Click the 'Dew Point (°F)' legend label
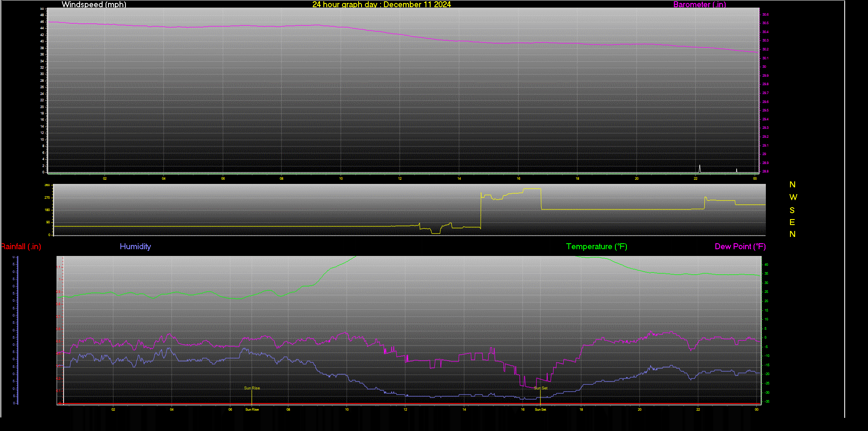 point(740,246)
